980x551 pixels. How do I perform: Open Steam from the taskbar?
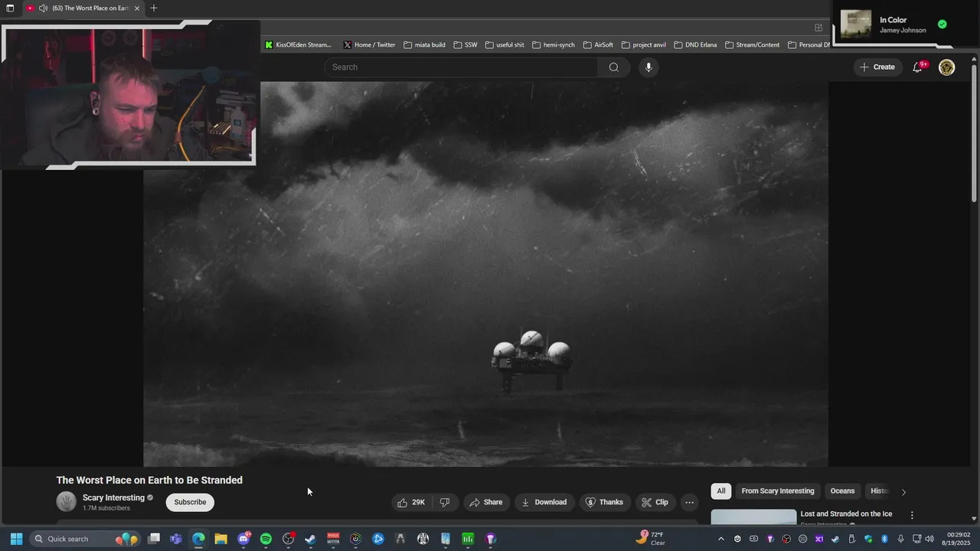310,539
